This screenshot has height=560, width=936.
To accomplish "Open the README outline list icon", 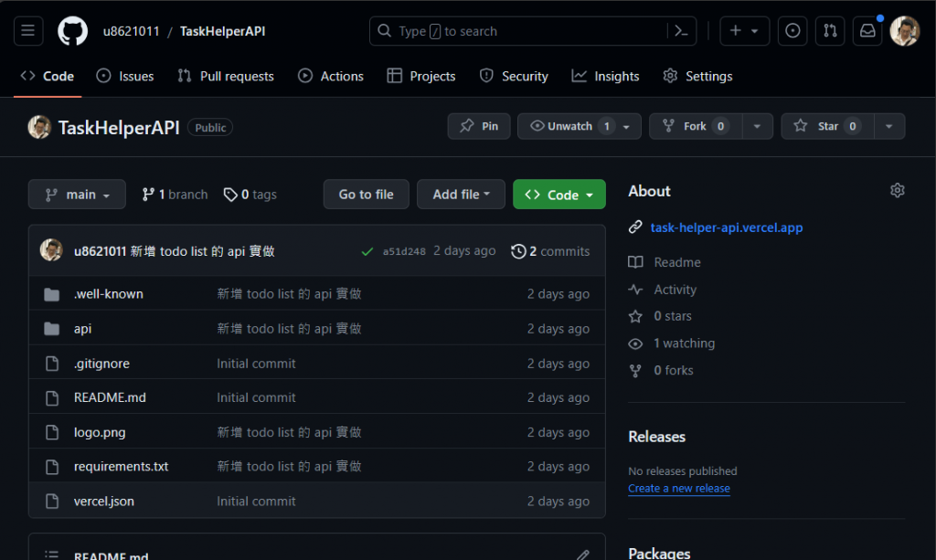I will tap(52, 555).
